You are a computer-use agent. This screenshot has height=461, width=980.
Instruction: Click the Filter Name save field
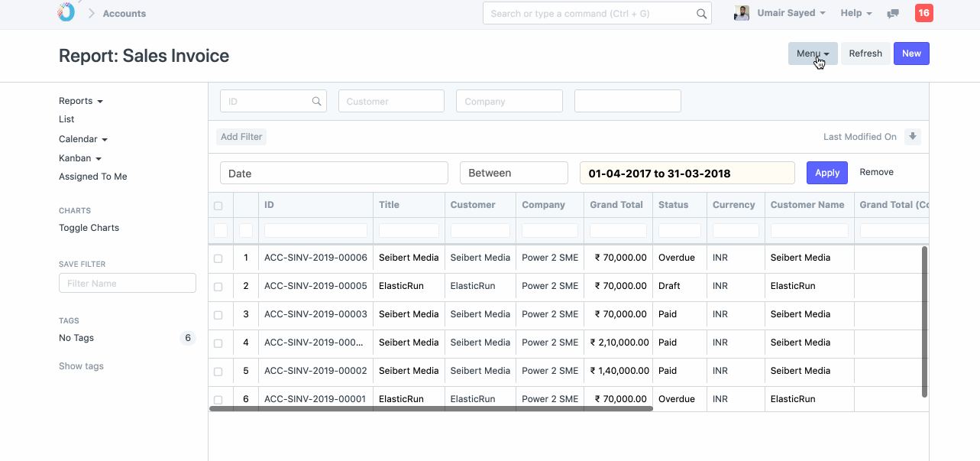pos(128,283)
